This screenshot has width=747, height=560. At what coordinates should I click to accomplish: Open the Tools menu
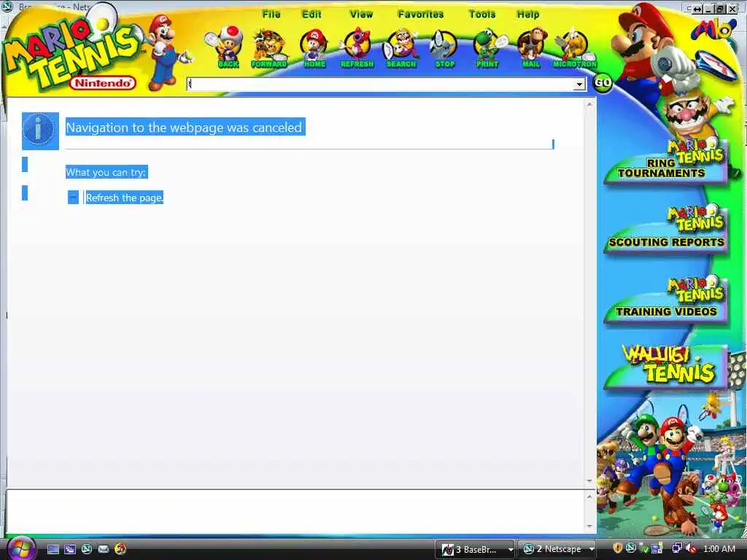(x=482, y=15)
